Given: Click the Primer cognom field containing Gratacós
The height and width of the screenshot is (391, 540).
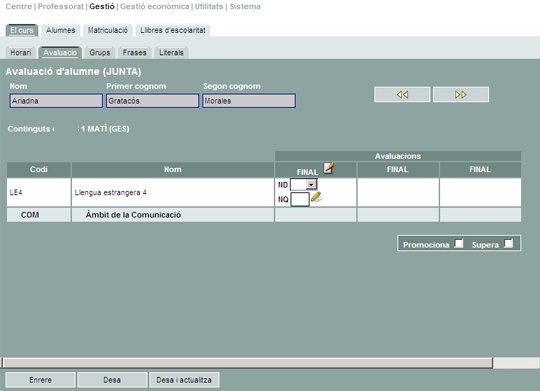Looking at the screenshot, I should [x=153, y=101].
